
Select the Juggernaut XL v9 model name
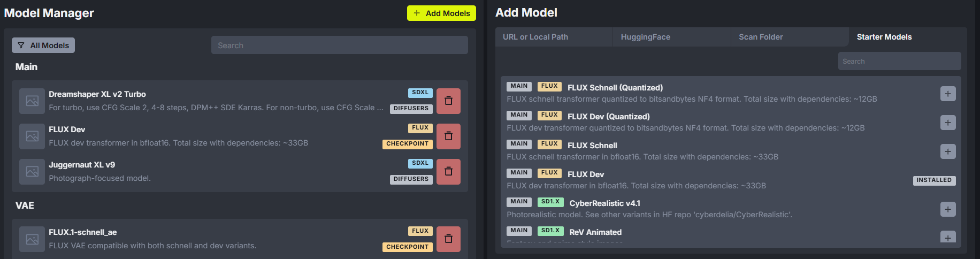click(x=82, y=165)
